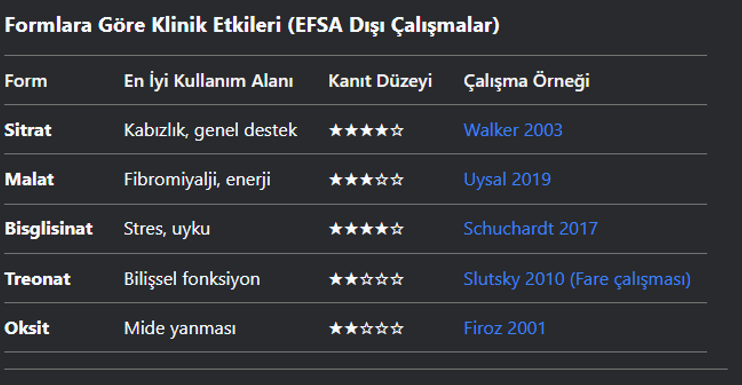The height and width of the screenshot is (385, 742).
Task: Click the Form column header
Action: [x=26, y=81]
